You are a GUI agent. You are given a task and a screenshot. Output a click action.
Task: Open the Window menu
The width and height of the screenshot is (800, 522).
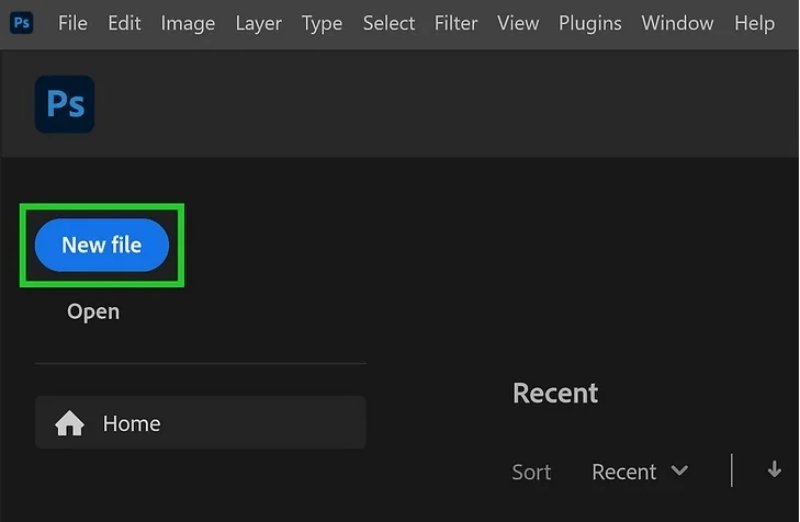(678, 23)
